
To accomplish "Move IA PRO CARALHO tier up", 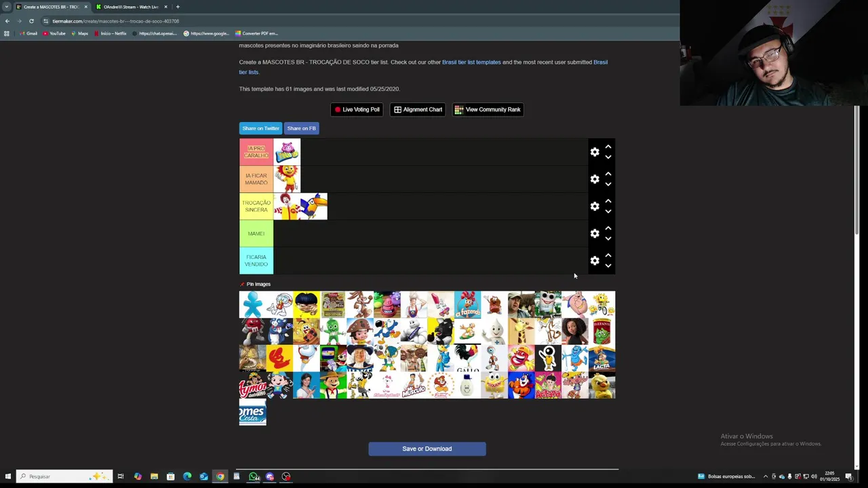I will 608,146.
